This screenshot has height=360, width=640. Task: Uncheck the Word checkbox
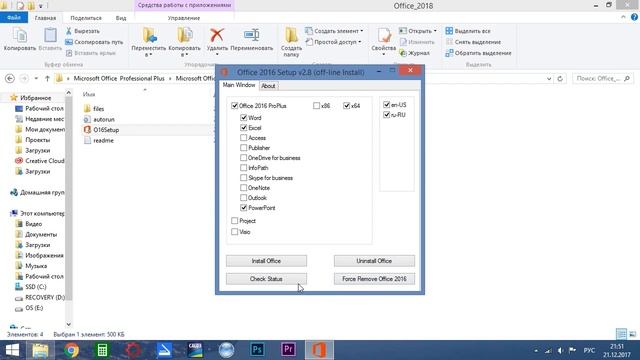[244, 118]
